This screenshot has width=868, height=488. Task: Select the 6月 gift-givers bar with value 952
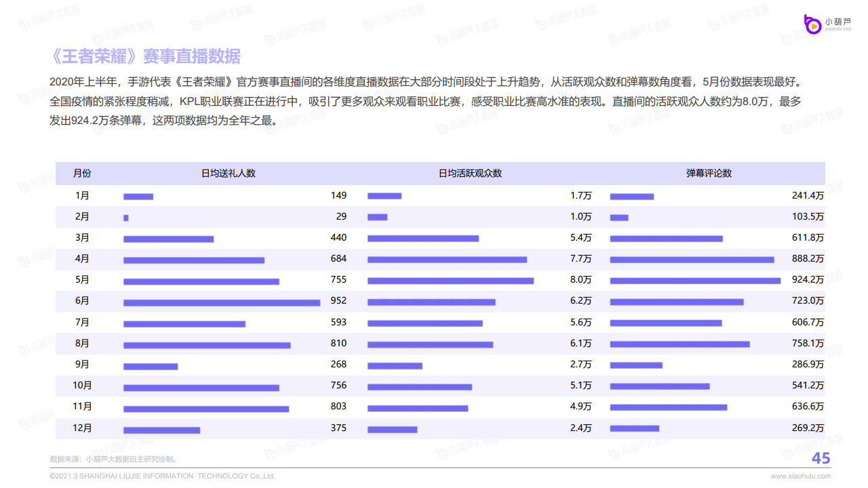pyautogui.click(x=221, y=303)
